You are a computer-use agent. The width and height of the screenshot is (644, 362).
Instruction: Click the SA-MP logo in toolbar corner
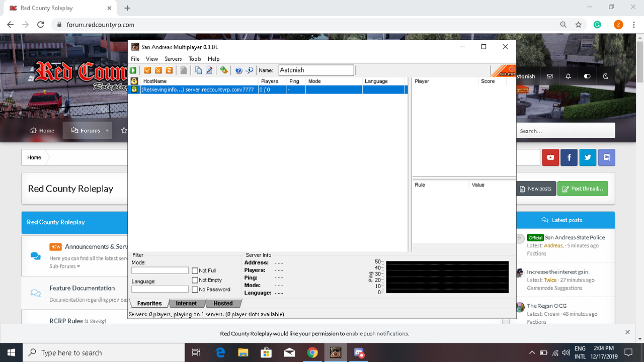(x=503, y=71)
